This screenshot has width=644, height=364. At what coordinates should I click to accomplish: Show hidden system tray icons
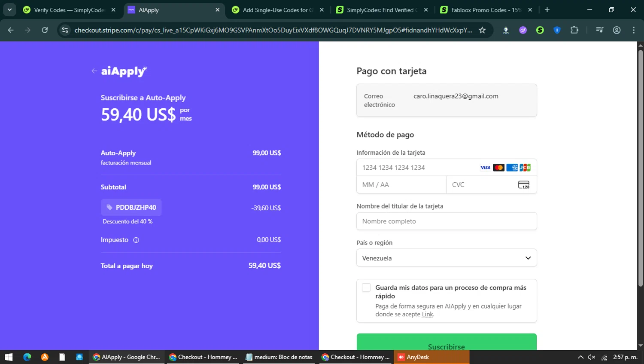[580, 357]
